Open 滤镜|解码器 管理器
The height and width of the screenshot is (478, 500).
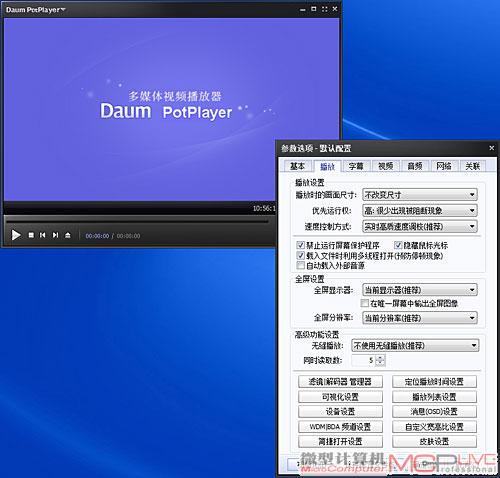[340, 382]
